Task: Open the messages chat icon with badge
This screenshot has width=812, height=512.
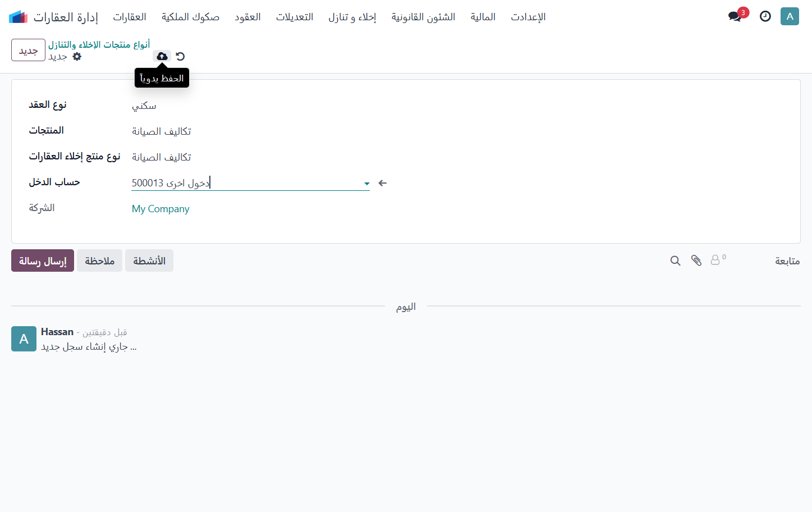Action: click(735, 16)
